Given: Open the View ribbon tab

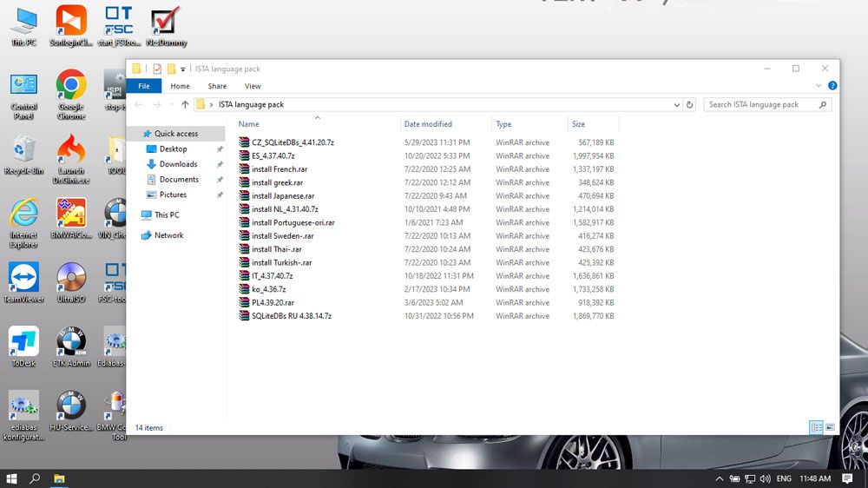Looking at the screenshot, I should pyautogui.click(x=253, y=86).
